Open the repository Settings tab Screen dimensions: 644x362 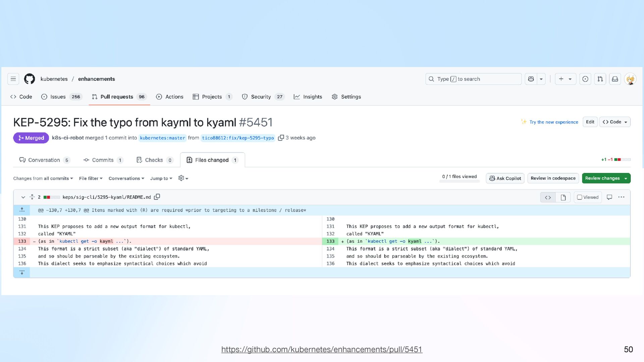coord(346,97)
